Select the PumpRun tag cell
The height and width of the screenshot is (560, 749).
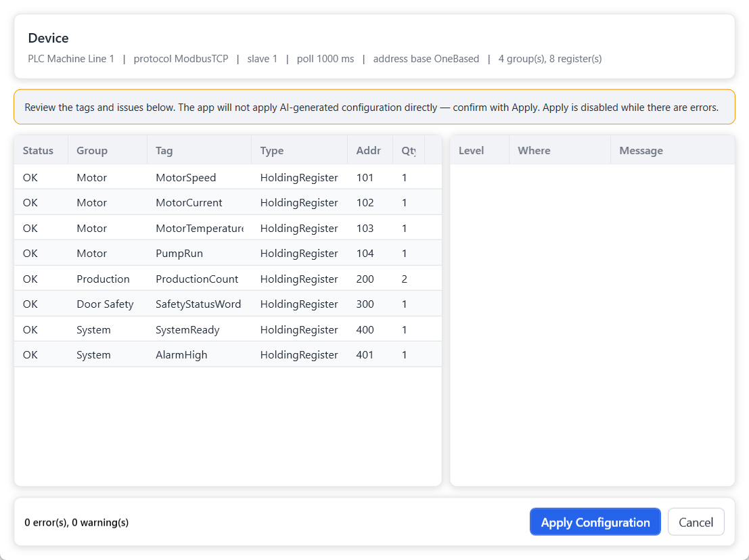[199, 253]
